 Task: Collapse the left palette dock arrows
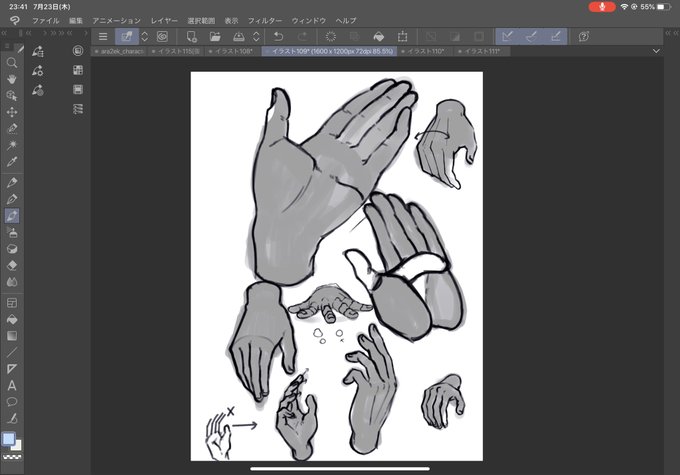(x=5, y=33)
